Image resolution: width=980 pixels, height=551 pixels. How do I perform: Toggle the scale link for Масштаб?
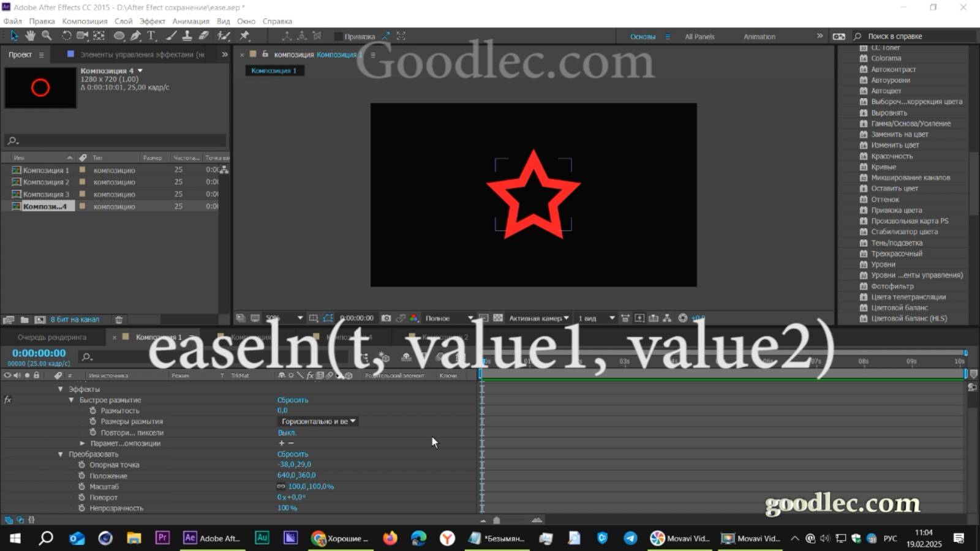tap(282, 486)
